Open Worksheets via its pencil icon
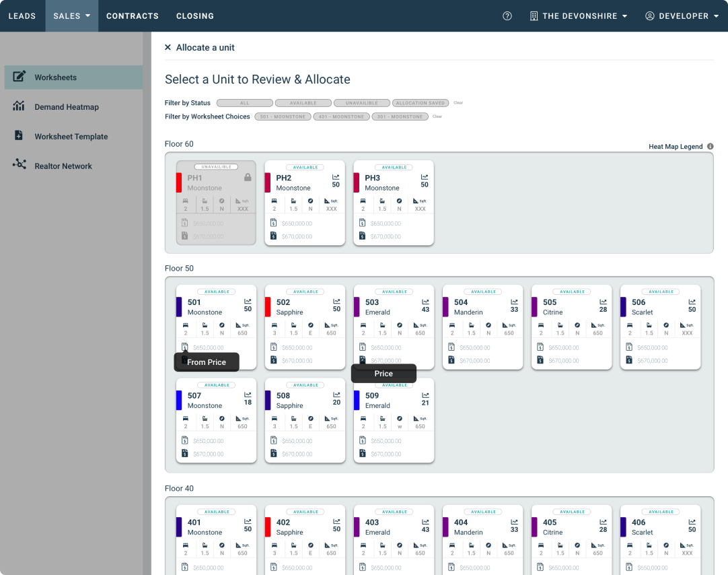 [x=19, y=76]
